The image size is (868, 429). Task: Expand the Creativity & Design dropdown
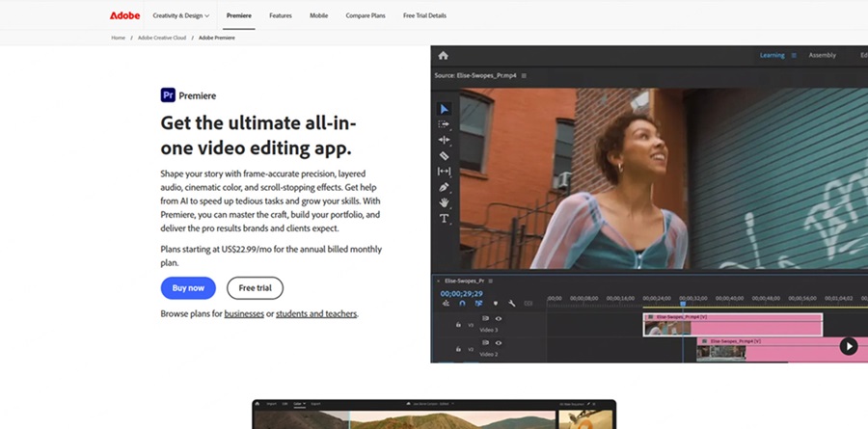tap(181, 15)
